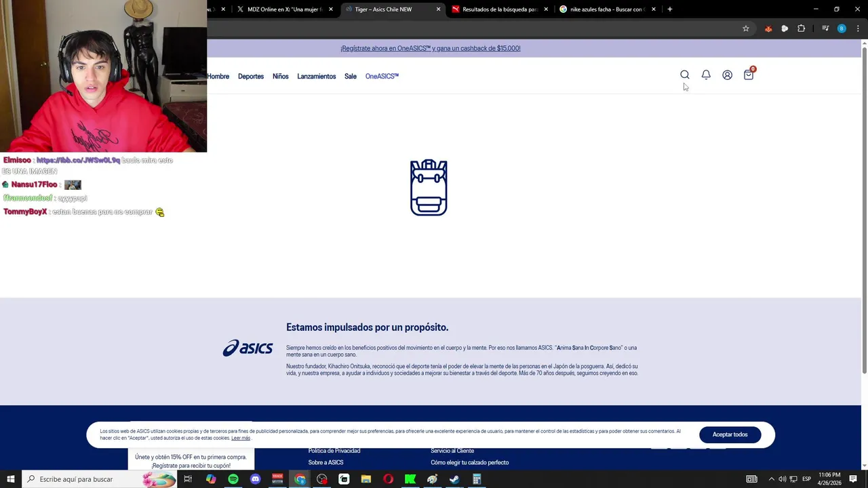This screenshot has width=868, height=488.
Task: Open the white blob extension beside the fox
Action: 785,28
